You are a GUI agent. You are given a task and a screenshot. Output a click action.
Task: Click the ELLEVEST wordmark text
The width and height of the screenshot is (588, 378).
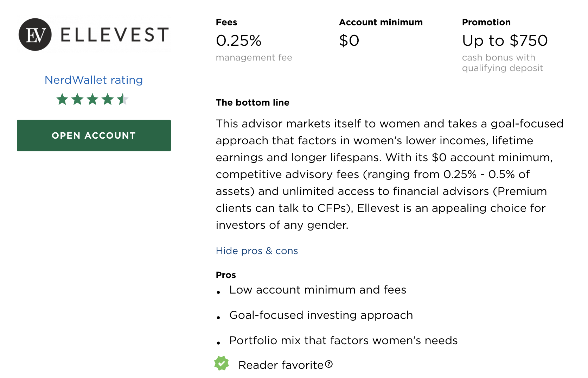click(115, 35)
